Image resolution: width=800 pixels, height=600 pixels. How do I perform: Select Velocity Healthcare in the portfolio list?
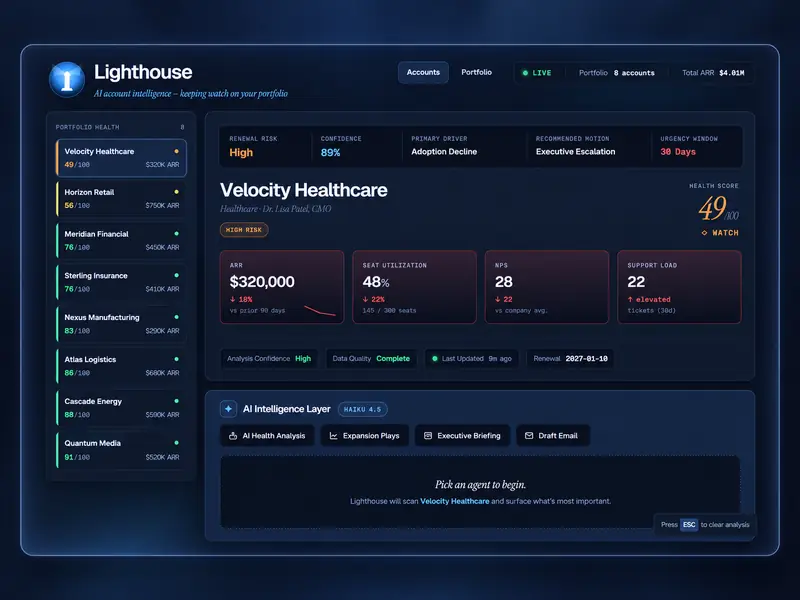(x=121, y=158)
